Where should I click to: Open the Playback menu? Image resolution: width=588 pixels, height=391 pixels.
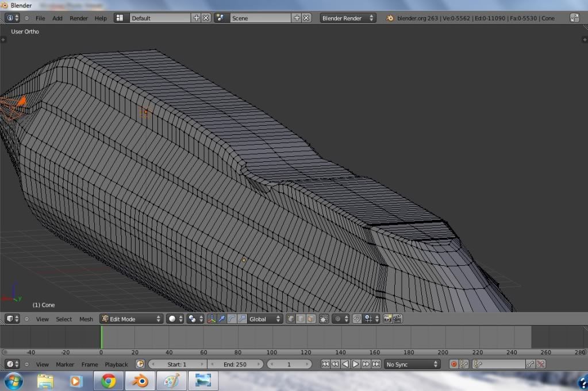tap(116, 365)
